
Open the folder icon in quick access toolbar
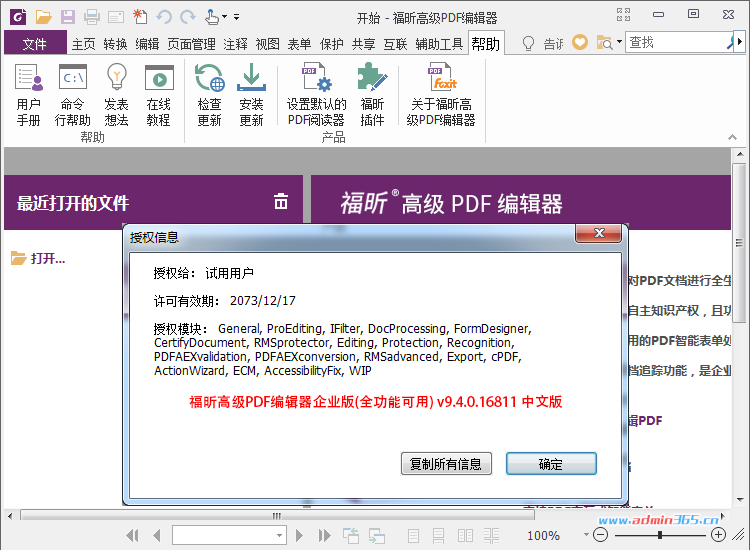pyautogui.click(x=44, y=17)
